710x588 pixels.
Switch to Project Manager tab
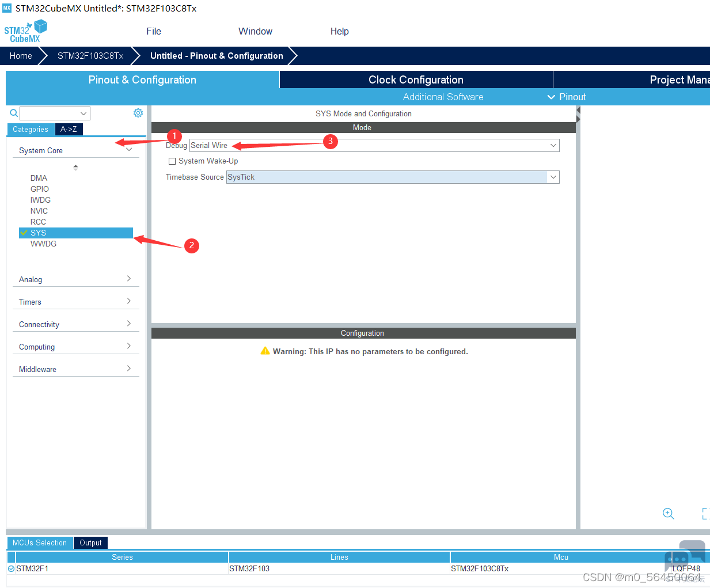pyautogui.click(x=632, y=79)
